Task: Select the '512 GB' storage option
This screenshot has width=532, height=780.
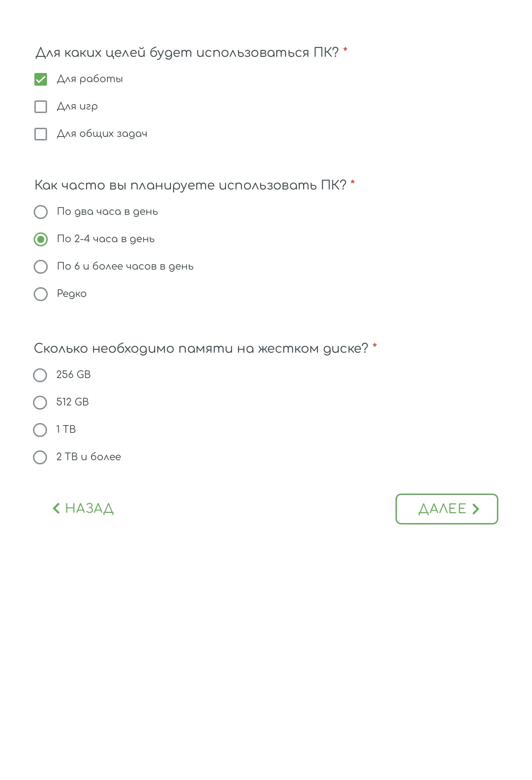Action: point(39,402)
